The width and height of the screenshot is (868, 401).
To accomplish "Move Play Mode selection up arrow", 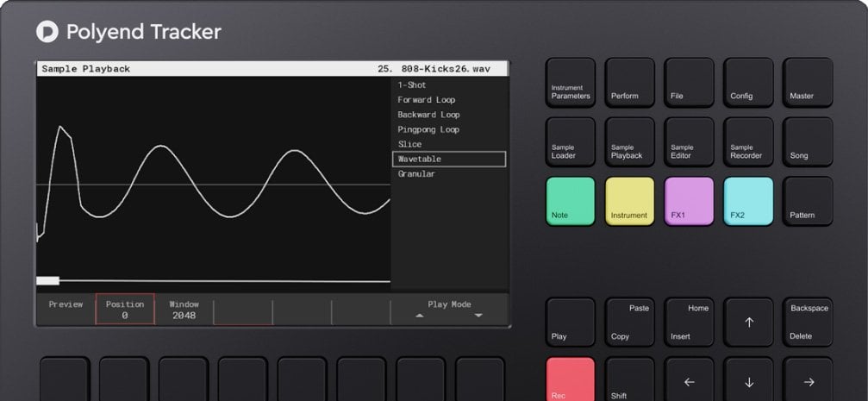I will (420, 316).
